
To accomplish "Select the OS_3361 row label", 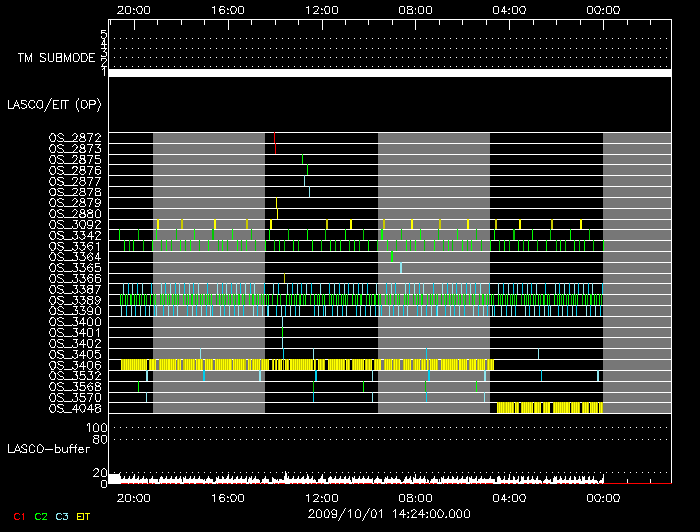I will [x=75, y=246].
